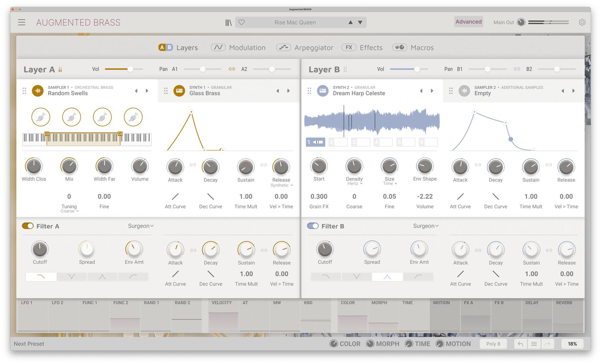Open Filter B Surgeon type dropdown
The height and width of the screenshot is (364, 601).
click(x=426, y=226)
